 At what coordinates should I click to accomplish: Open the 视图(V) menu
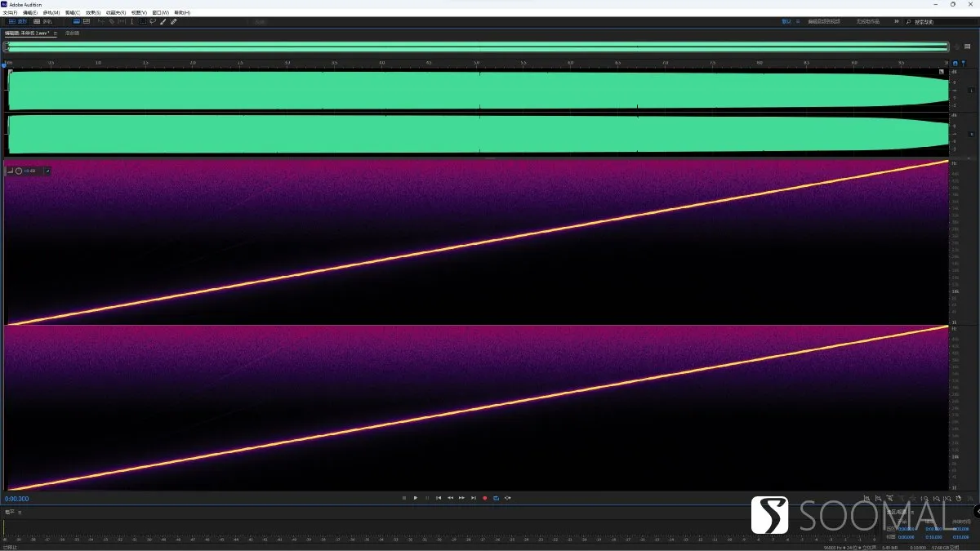(139, 12)
